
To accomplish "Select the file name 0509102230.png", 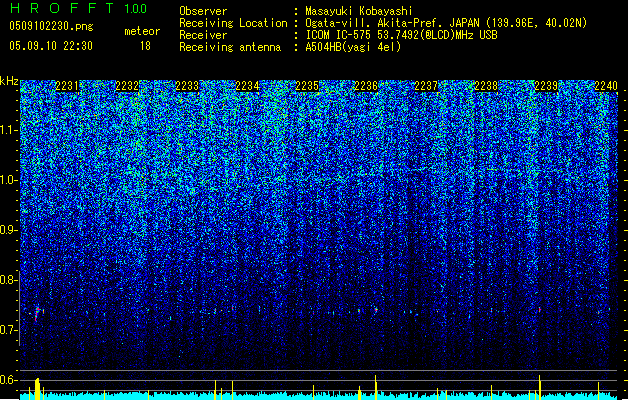I will click(x=51, y=26).
